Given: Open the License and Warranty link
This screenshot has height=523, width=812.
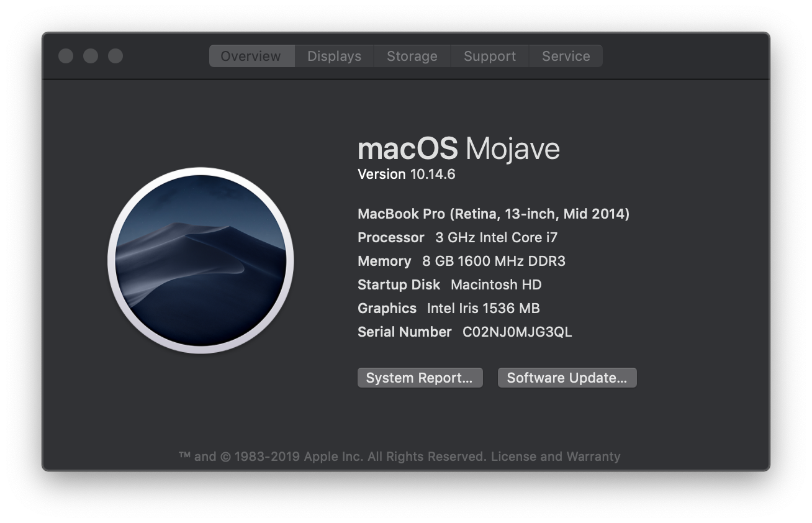Looking at the screenshot, I should click(556, 457).
